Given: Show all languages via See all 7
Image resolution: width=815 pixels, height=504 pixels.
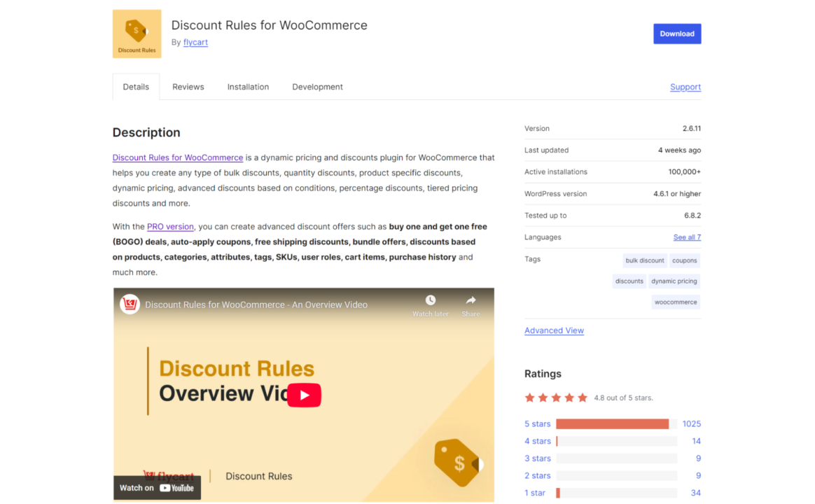Looking at the screenshot, I should [x=687, y=237].
